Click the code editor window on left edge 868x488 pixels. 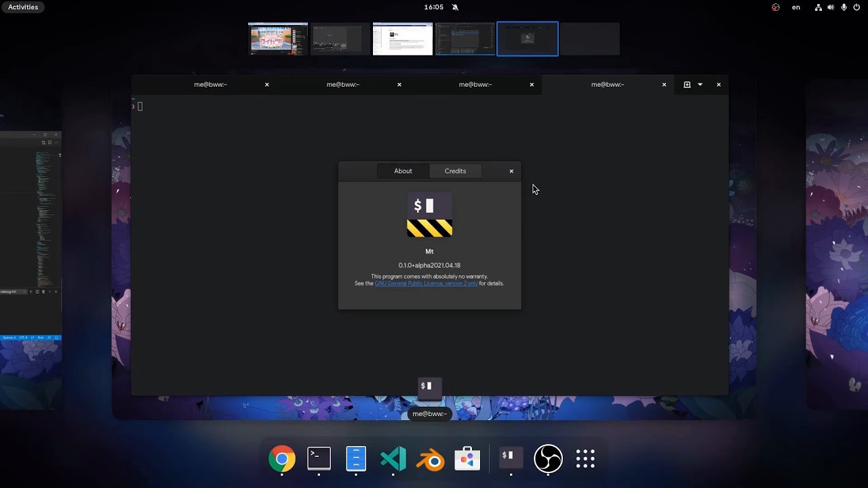tap(31, 235)
